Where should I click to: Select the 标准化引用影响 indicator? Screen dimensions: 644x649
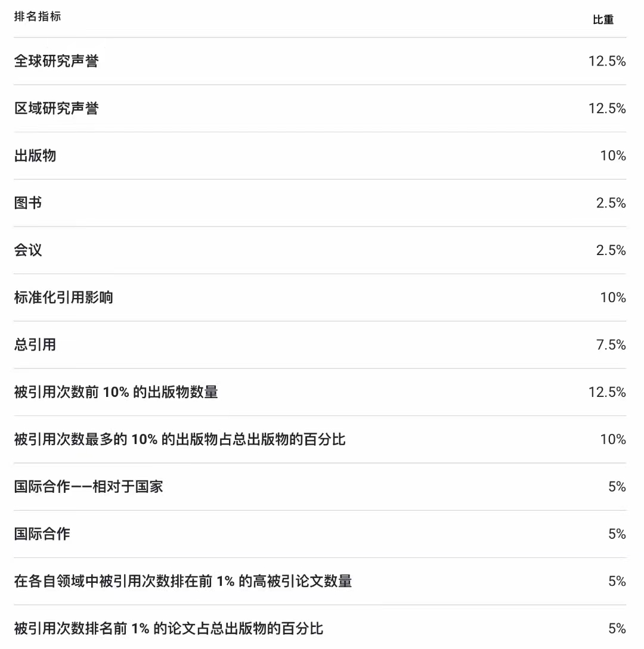(63, 297)
